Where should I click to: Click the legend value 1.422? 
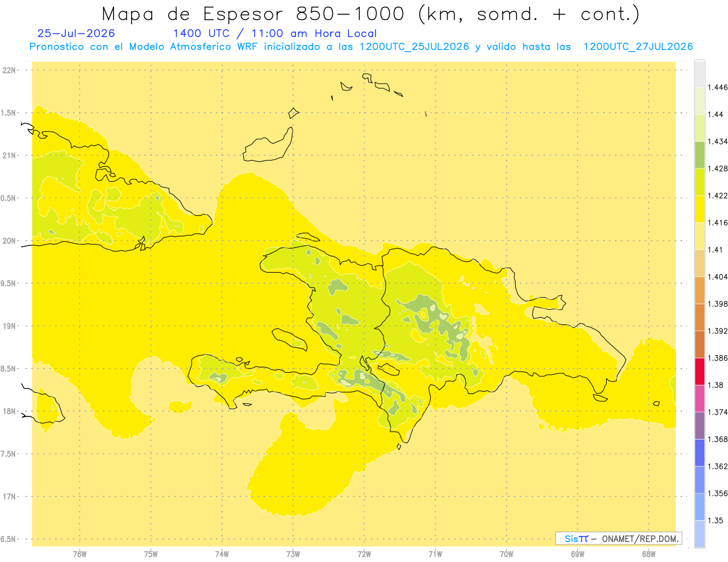pos(718,195)
